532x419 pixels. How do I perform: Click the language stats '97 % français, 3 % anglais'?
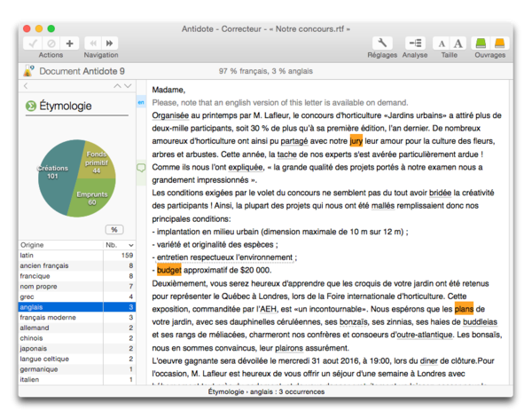click(x=266, y=71)
